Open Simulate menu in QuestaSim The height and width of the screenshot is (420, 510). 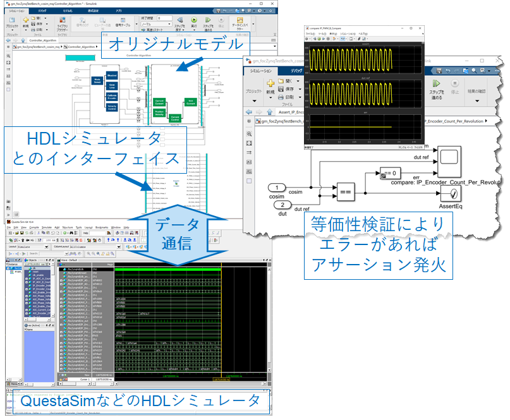47,227
